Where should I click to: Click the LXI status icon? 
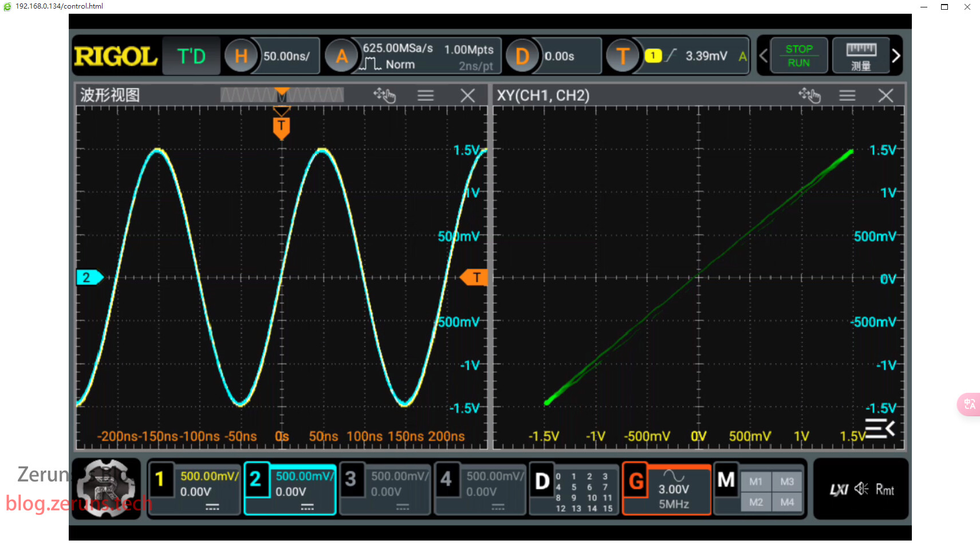[839, 490]
